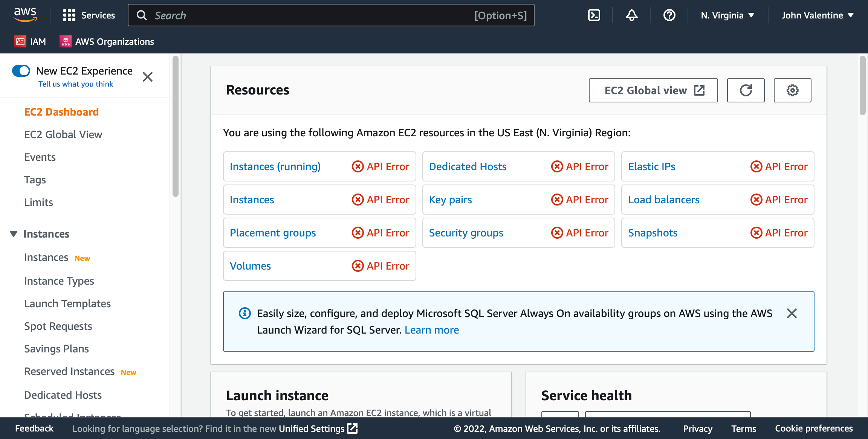This screenshot has height=439, width=868.
Task: Open Instances New sidebar item
Action: [x=46, y=257]
